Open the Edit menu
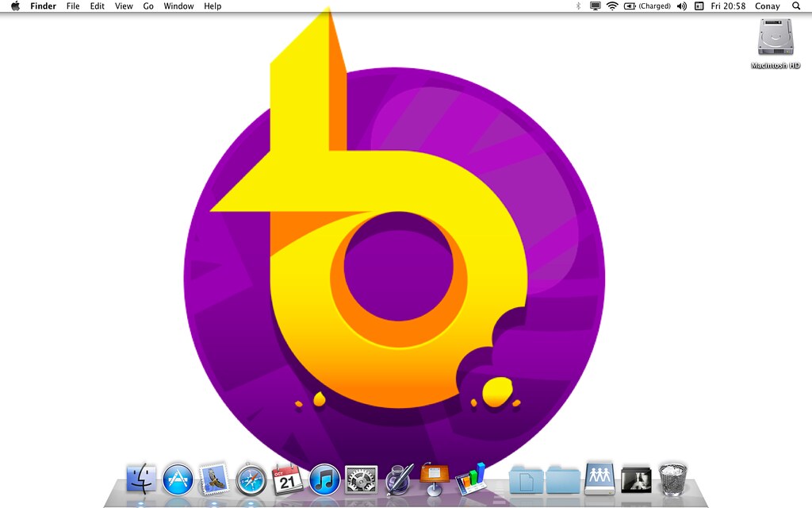The height and width of the screenshot is (508, 812). click(98, 6)
